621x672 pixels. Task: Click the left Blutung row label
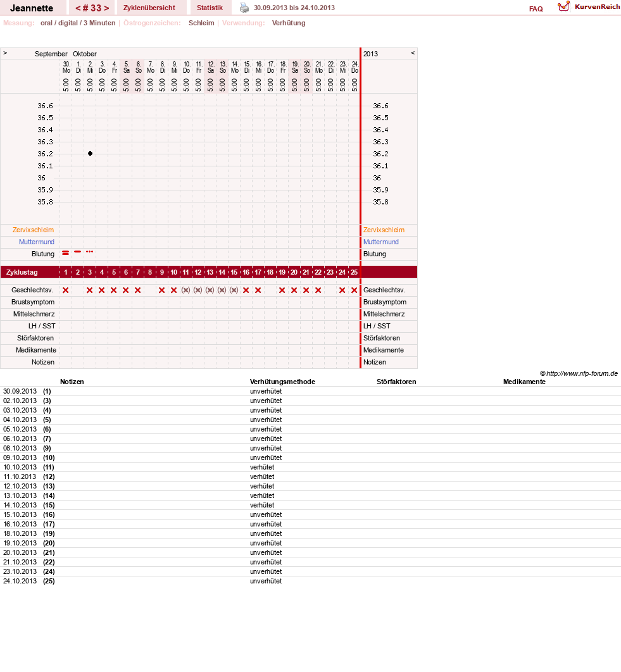43,254
